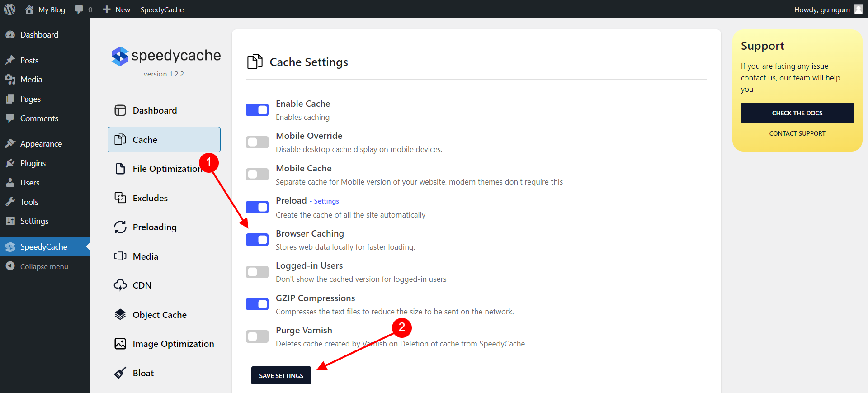Toggle the Enable Cache switch
This screenshot has height=393, width=868.
(257, 110)
